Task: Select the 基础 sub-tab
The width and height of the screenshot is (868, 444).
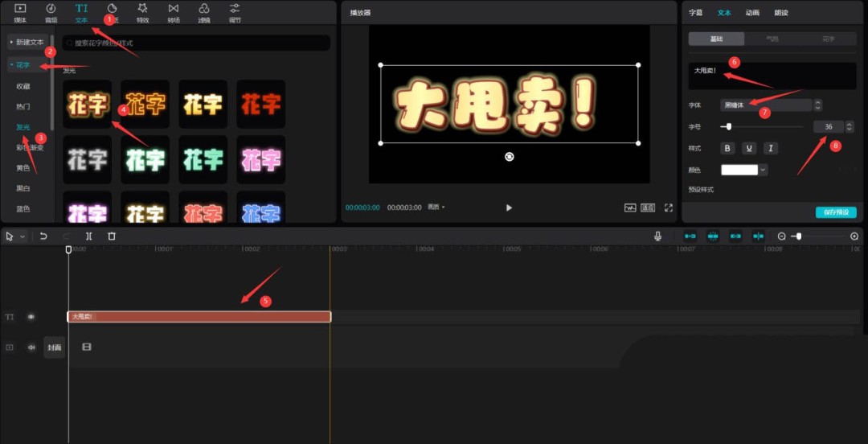Action: 716,39
